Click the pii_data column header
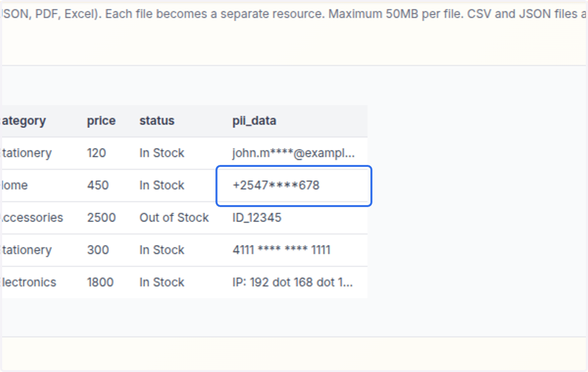 pos(254,121)
